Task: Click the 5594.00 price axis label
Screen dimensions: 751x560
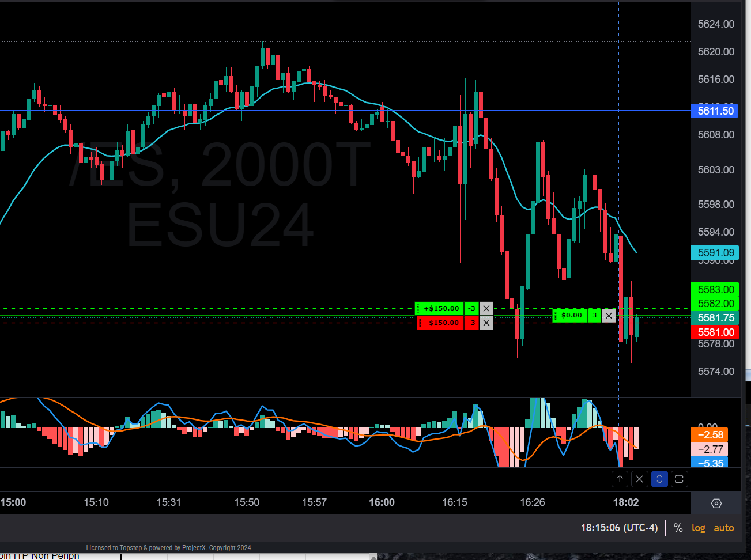Action: click(716, 232)
